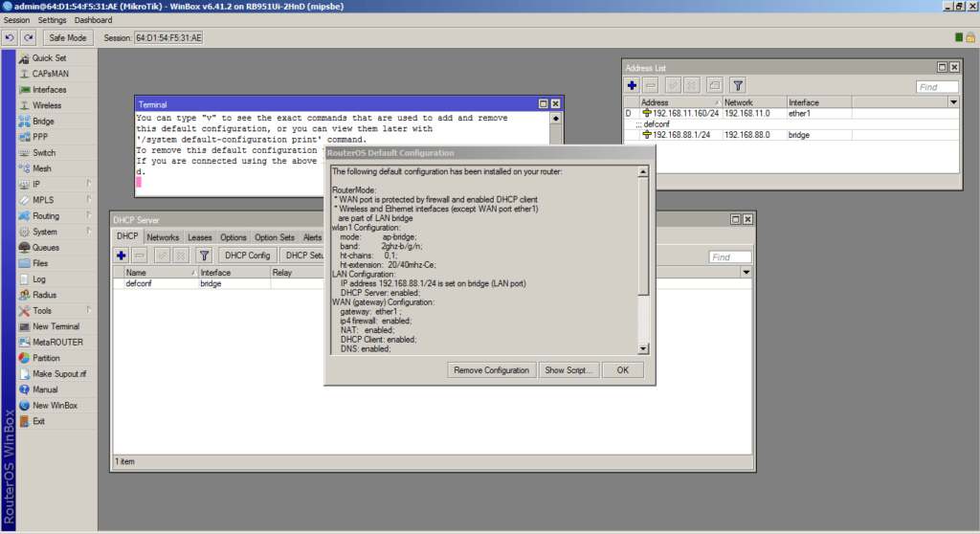The height and width of the screenshot is (534, 980).
Task: Click the DHCP Setup button
Action: pos(303,256)
